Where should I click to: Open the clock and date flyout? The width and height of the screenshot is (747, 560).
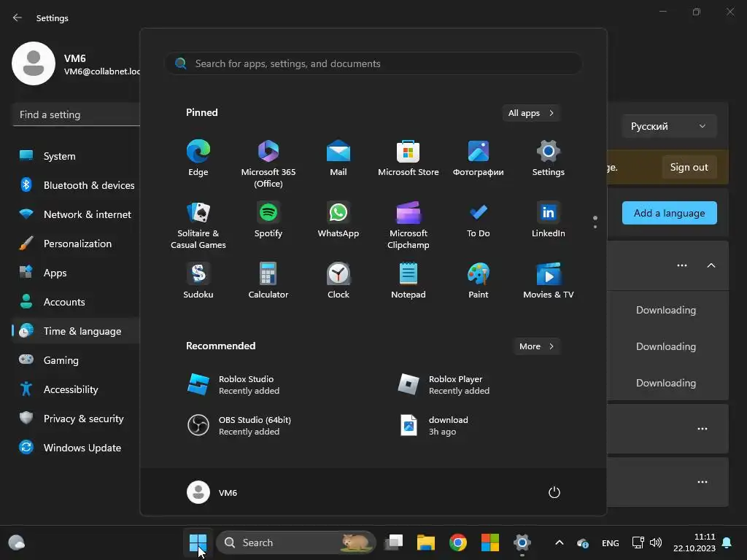tap(694, 542)
